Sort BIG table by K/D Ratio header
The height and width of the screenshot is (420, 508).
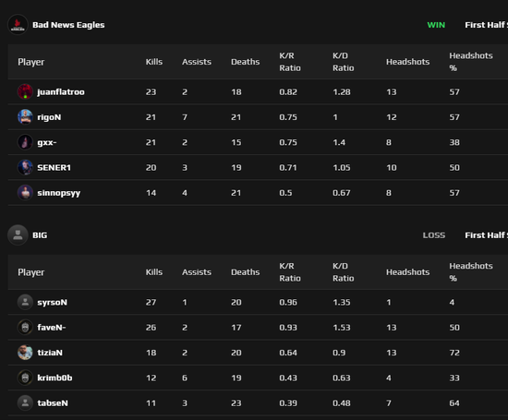(x=343, y=272)
